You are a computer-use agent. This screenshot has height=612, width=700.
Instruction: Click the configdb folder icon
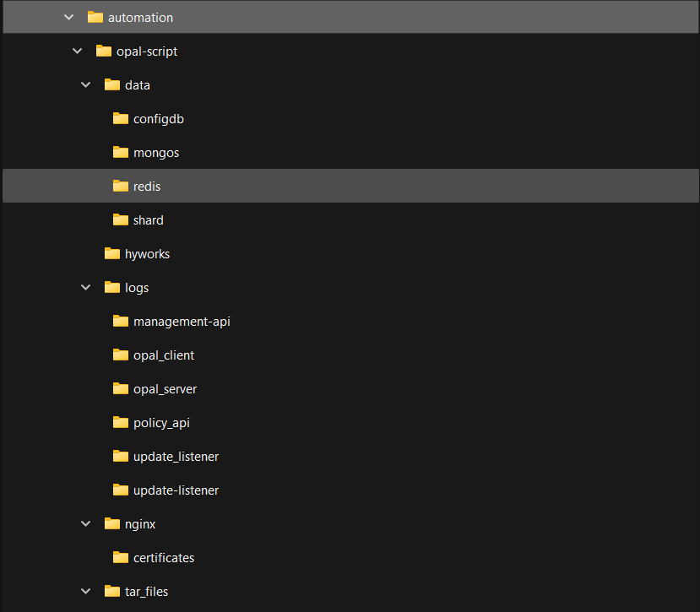pyautogui.click(x=121, y=118)
